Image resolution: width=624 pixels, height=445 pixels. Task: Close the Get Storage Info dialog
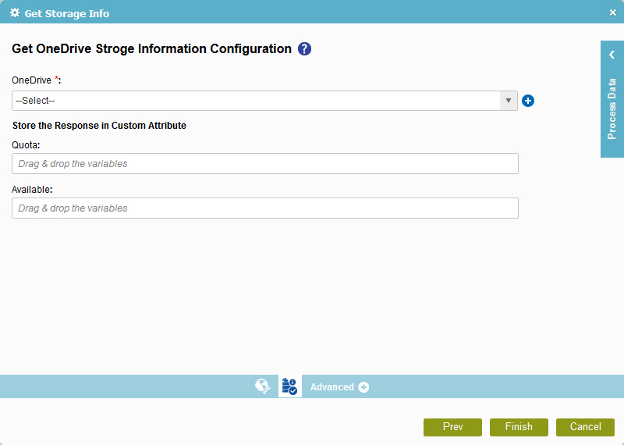612,13
